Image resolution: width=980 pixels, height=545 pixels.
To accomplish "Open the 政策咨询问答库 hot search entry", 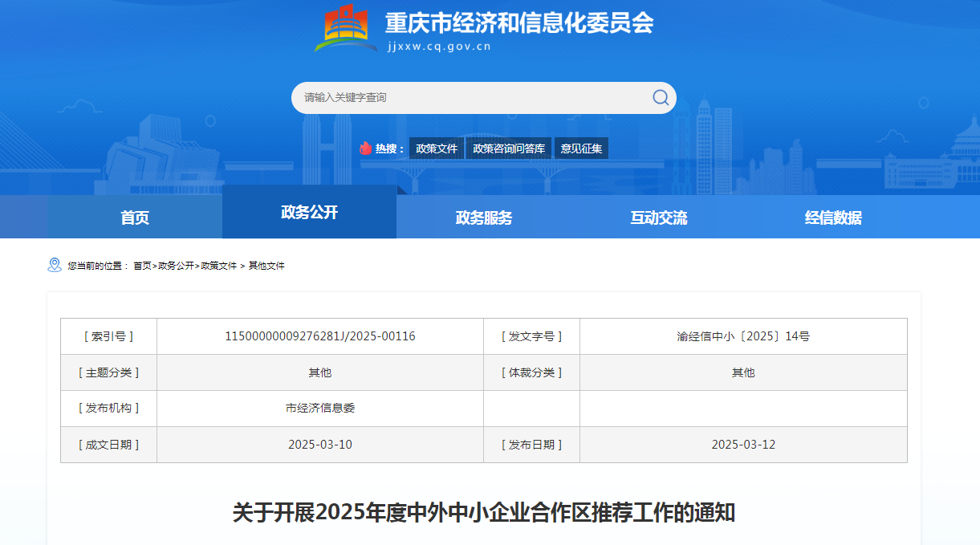I will click(506, 148).
